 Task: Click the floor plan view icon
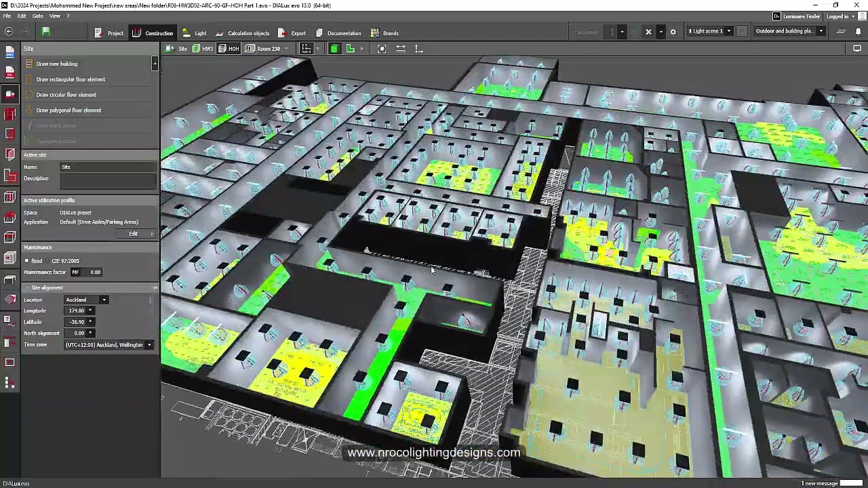click(307, 49)
